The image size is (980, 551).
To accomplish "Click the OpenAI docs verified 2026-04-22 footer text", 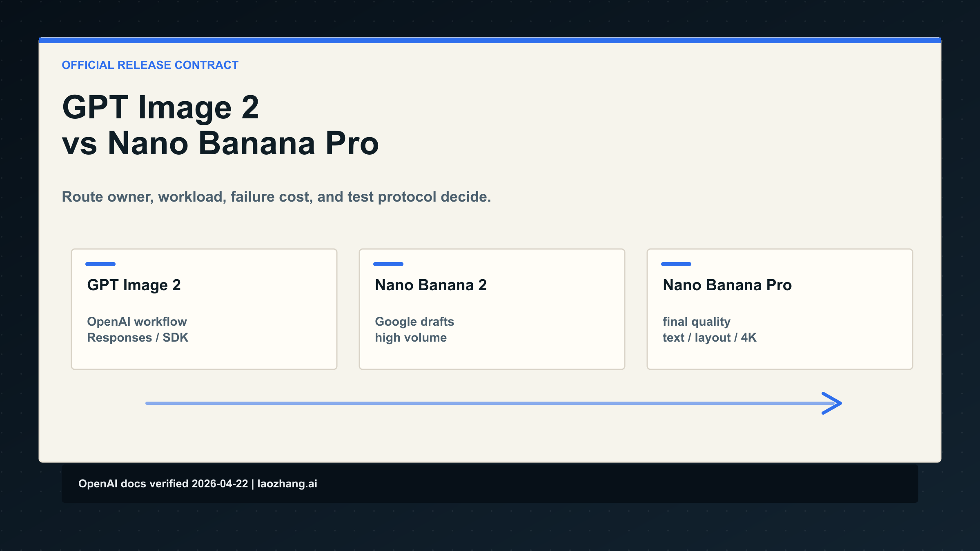I will 198,484.
